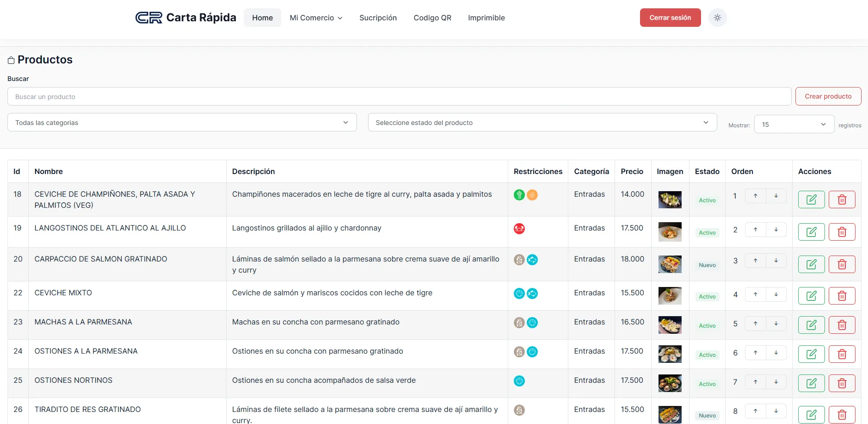868x424 pixels.
Task: Move MACHAS A LA PARMESANA down in order
Action: [x=776, y=324]
